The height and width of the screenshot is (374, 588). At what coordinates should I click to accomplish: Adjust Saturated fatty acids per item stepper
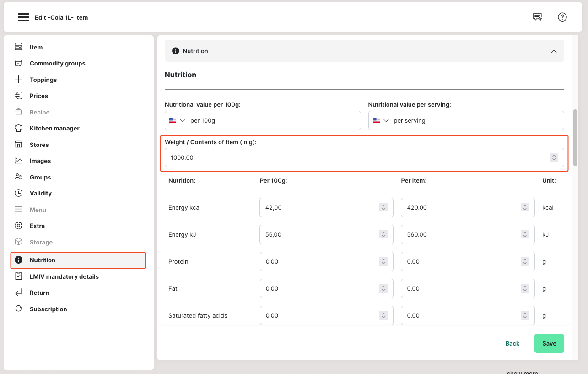(525, 315)
